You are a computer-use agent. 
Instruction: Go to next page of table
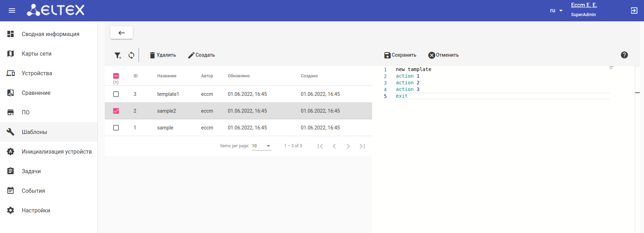348,146
